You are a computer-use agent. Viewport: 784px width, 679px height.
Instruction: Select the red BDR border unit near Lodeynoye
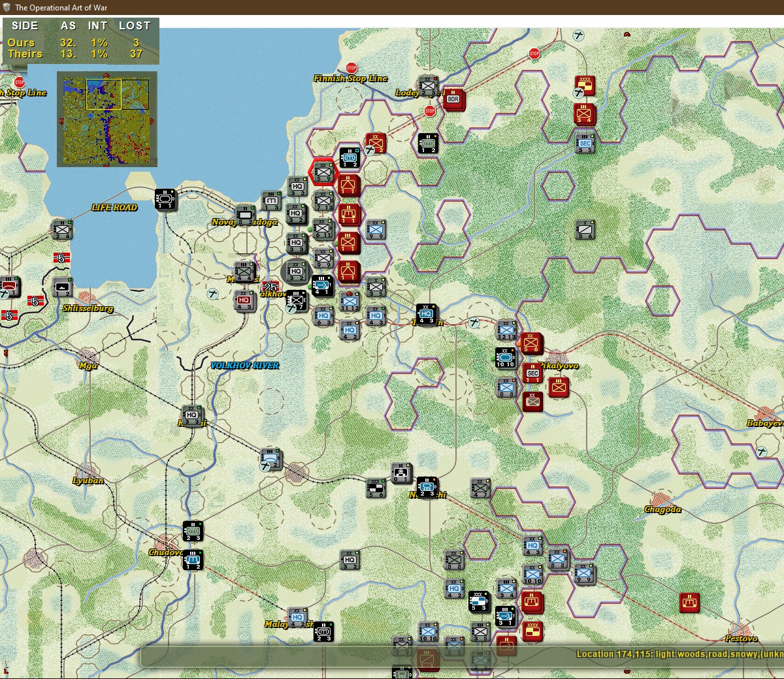tap(453, 100)
